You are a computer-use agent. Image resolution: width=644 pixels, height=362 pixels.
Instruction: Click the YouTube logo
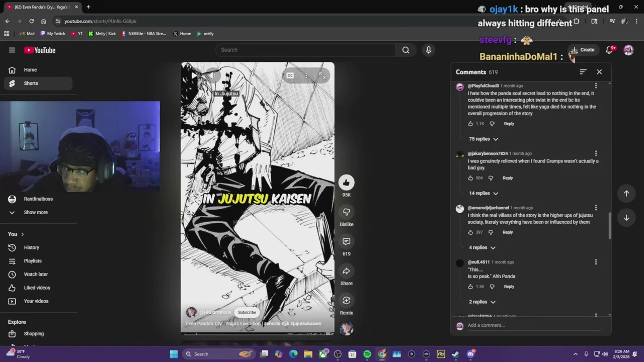coord(40,50)
